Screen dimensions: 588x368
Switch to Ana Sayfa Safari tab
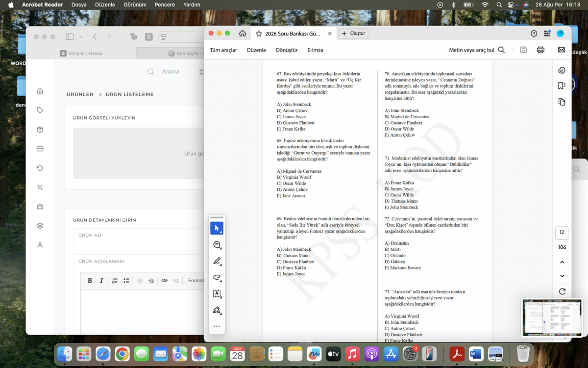click(x=171, y=53)
